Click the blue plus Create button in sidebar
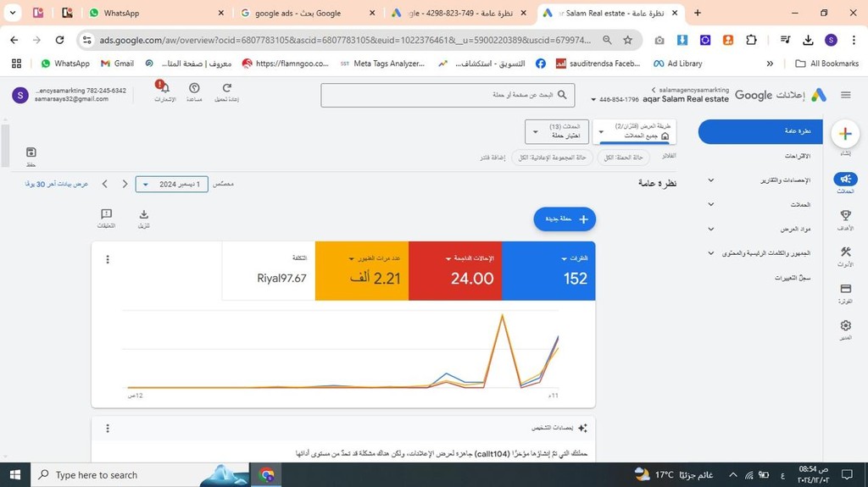The width and height of the screenshot is (868, 487). coord(845,134)
